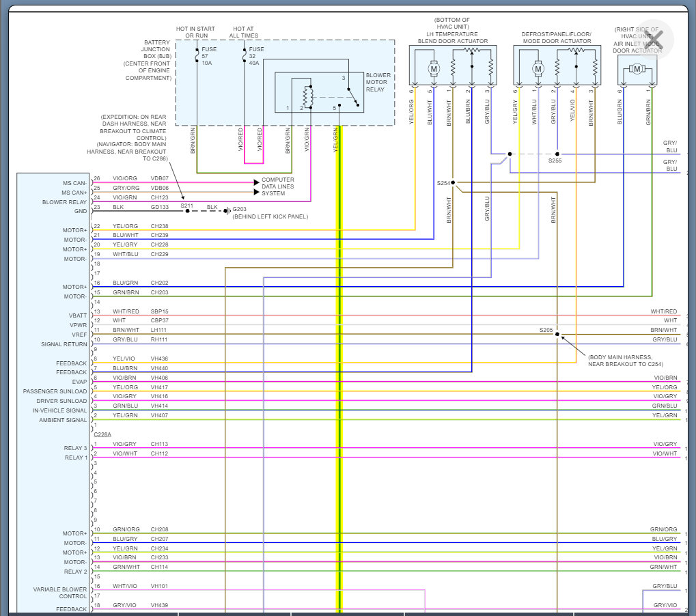
Task: Select circuit code 'VH440'
Action: tap(159, 368)
